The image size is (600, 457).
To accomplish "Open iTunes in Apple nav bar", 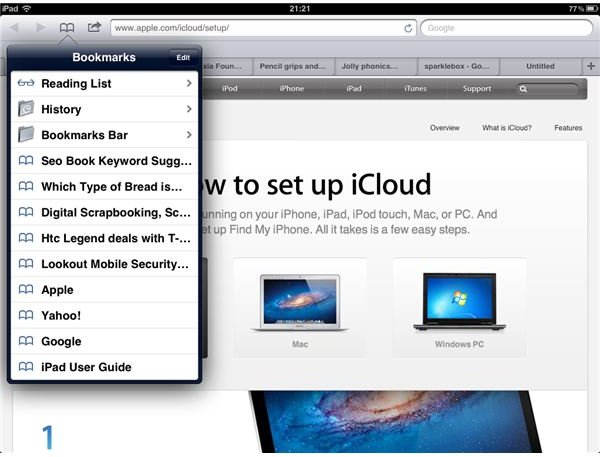I will tap(416, 88).
